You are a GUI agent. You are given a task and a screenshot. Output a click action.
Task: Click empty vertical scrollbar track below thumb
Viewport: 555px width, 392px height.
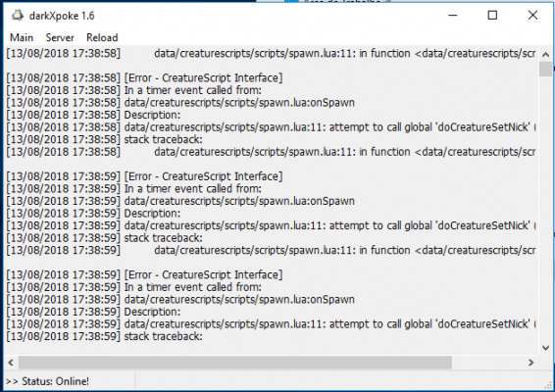click(x=545, y=209)
